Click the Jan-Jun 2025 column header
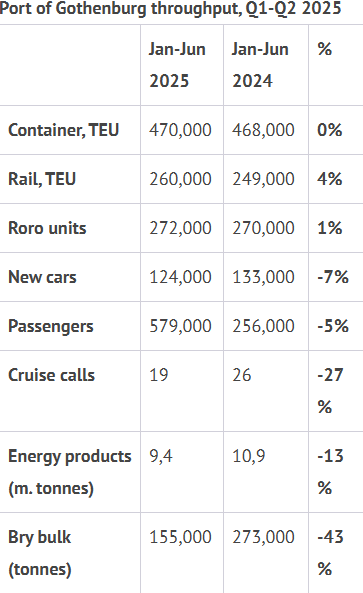363x593 pixels. pyautogui.click(x=177, y=65)
